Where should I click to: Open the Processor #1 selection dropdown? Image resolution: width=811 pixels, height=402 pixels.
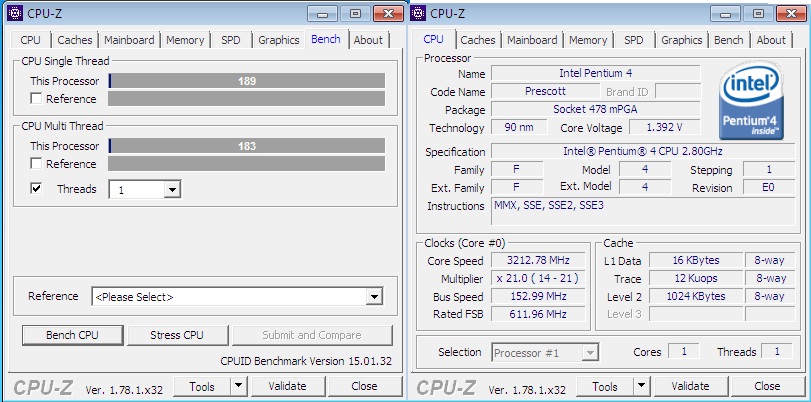[x=590, y=353]
